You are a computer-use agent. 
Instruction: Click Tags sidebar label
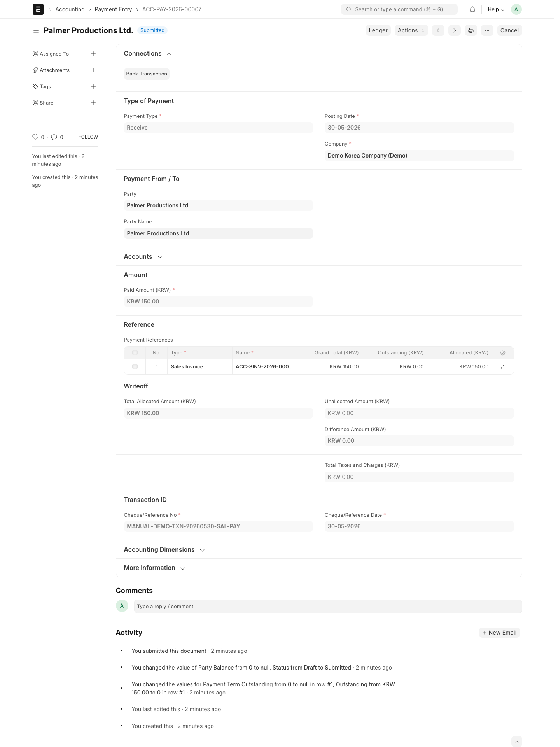point(45,86)
